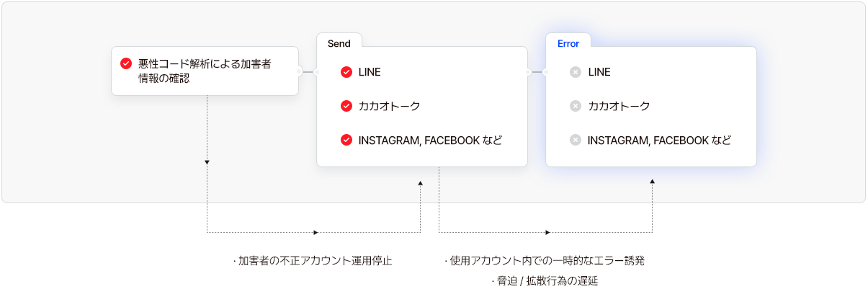868x289 pixels.
Task: Click the カカオトーク text in the Error card
Action: (x=619, y=106)
